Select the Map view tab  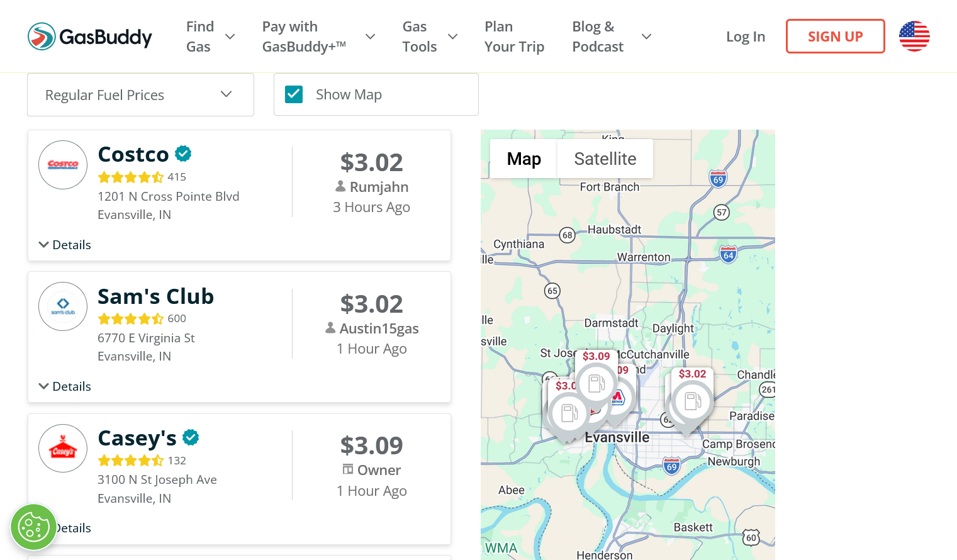(x=524, y=159)
